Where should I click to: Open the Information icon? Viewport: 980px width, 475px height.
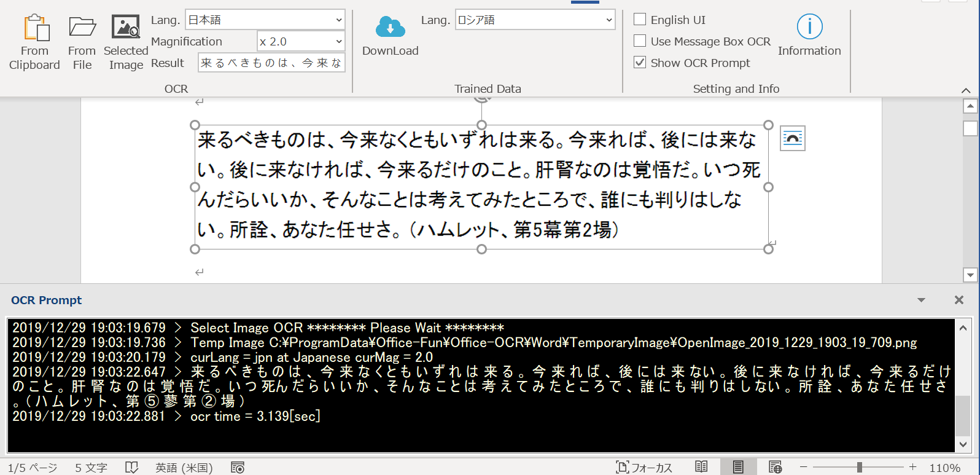(x=809, y=26)
